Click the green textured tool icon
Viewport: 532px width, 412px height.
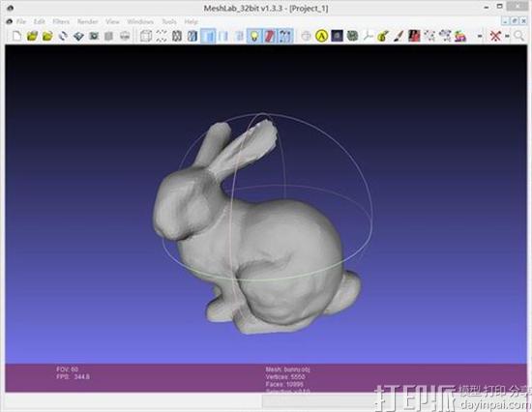(352, 36)
